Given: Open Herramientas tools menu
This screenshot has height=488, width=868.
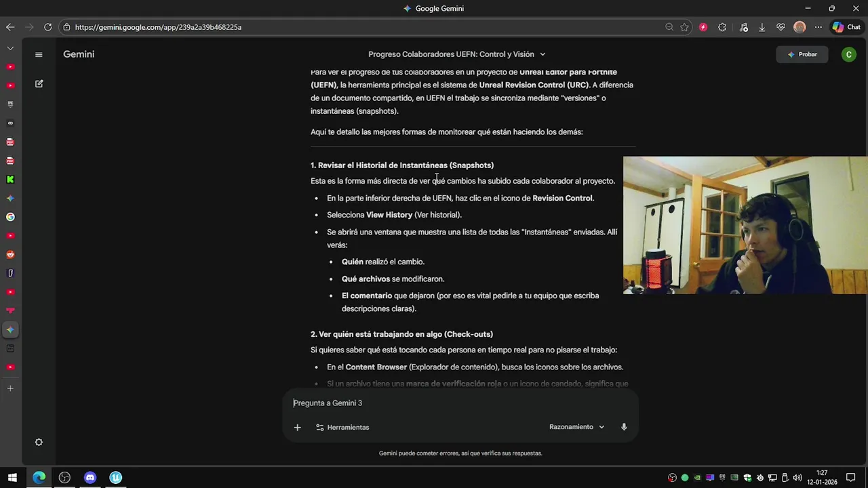Looking at the screenshot, I should pyautogui.click(x=342, y=427).
